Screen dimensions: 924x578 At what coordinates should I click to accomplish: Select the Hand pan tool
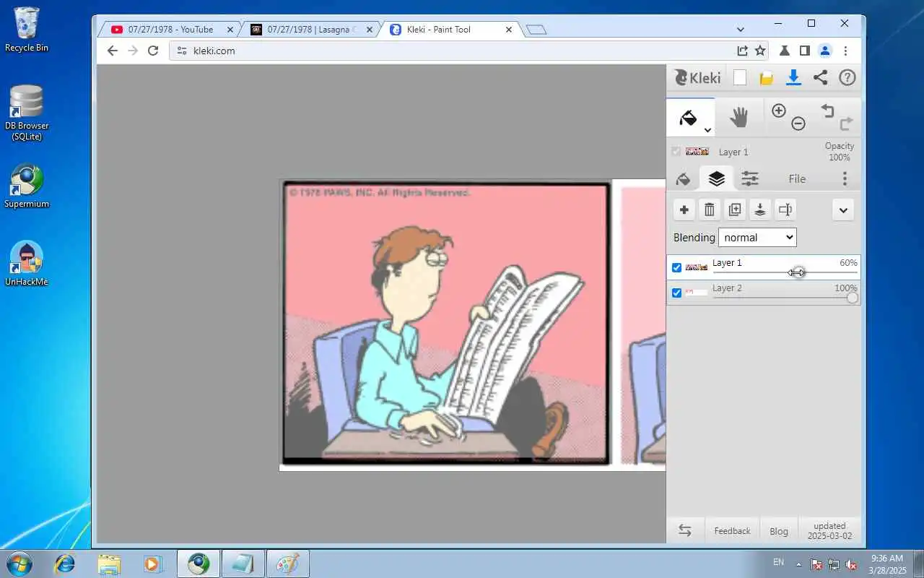(x=738, y=118)
